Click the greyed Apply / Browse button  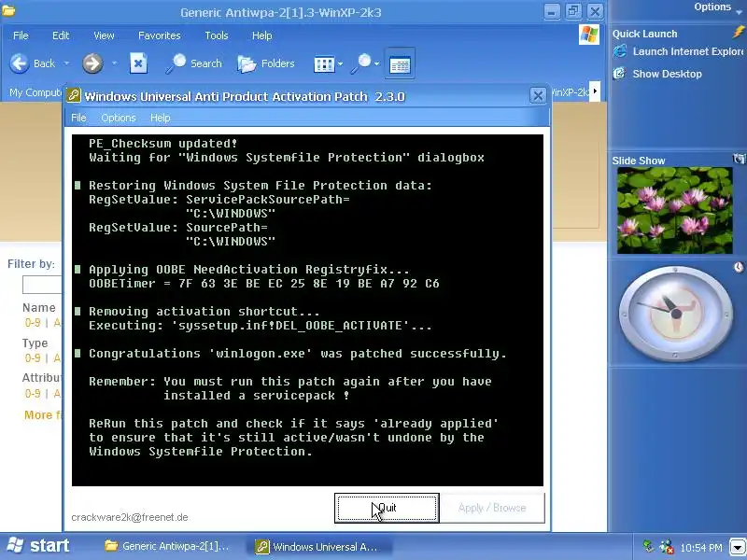(492, 508)
